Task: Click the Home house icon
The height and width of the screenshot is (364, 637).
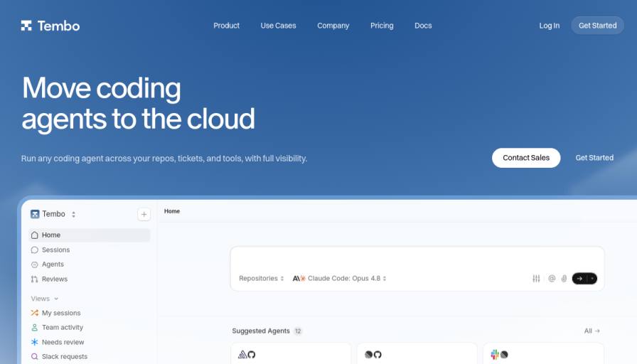Action: [x=35, y=235]
